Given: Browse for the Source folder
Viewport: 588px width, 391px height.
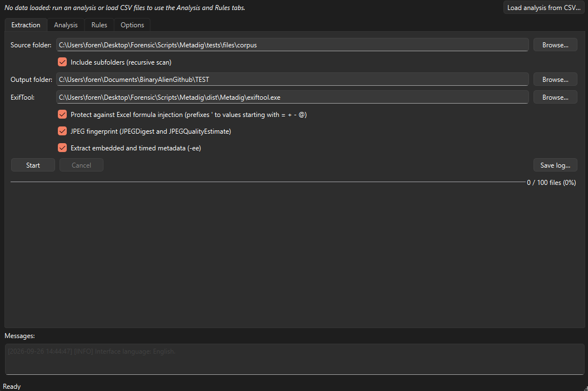Looking at the screenshot, I should (555, 45).
